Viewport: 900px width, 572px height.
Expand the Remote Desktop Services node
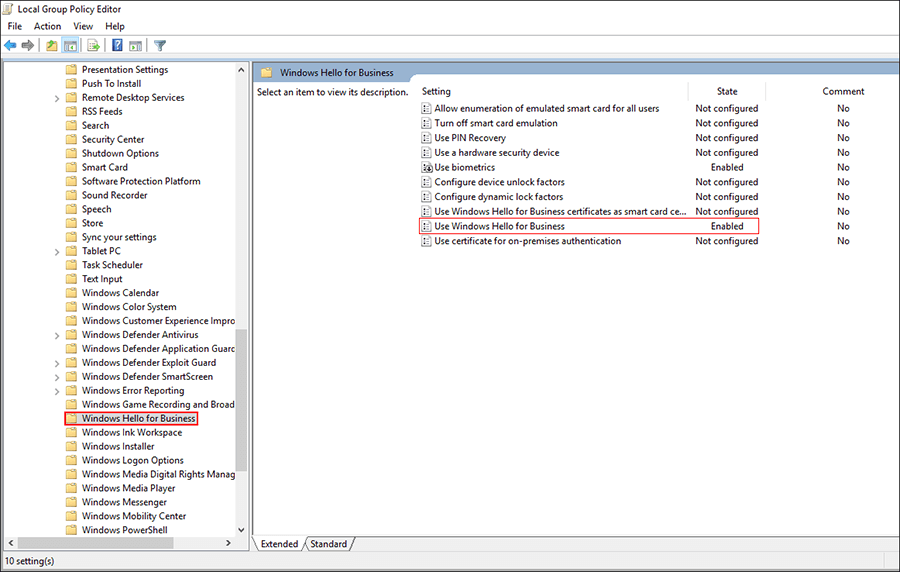pos(57,98)
